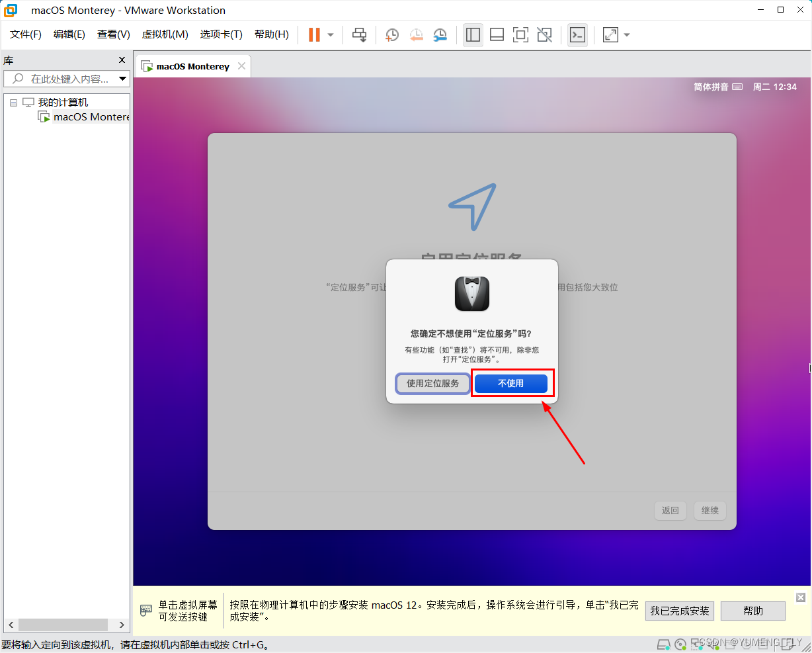Click the network adapter status icon
Screen dimensions: 812x653
[698, 644]
